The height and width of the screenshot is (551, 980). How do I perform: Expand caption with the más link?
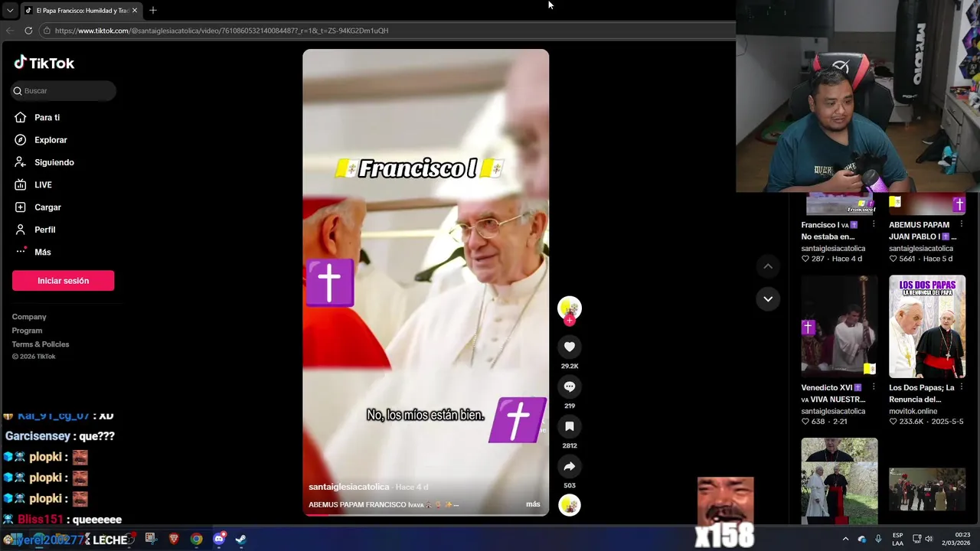[533, 504]
